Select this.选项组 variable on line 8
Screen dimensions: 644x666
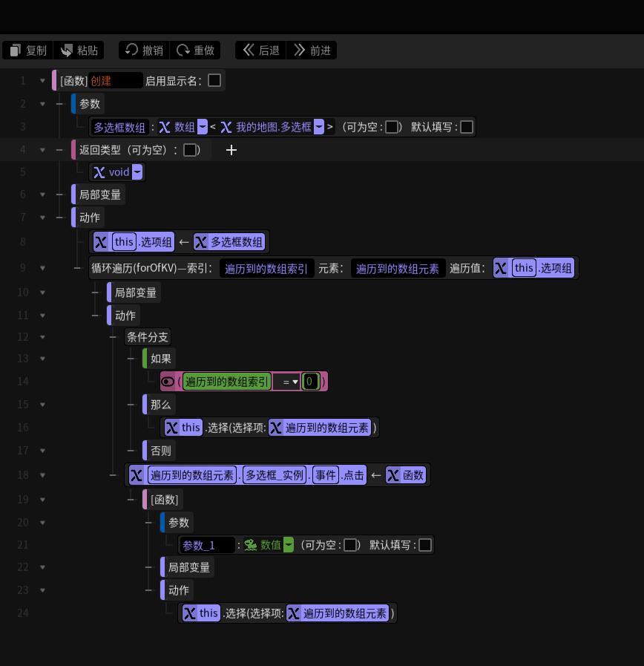click(134, 242)
